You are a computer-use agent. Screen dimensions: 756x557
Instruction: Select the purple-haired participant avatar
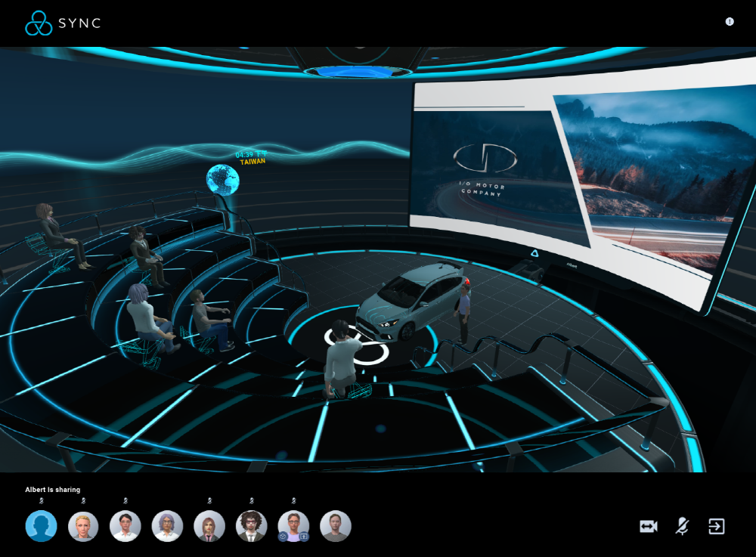pyautogui.click(x=167, y=526)
